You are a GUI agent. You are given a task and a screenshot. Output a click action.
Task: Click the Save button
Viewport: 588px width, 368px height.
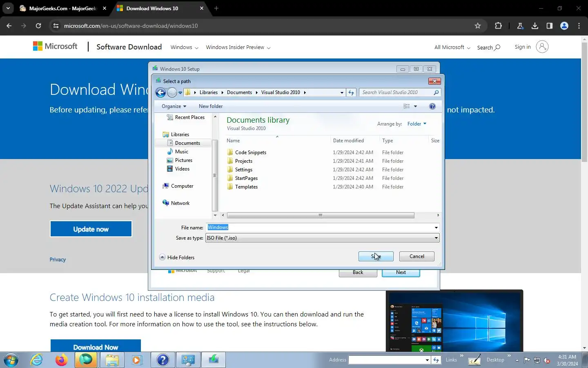pos(376,256)
